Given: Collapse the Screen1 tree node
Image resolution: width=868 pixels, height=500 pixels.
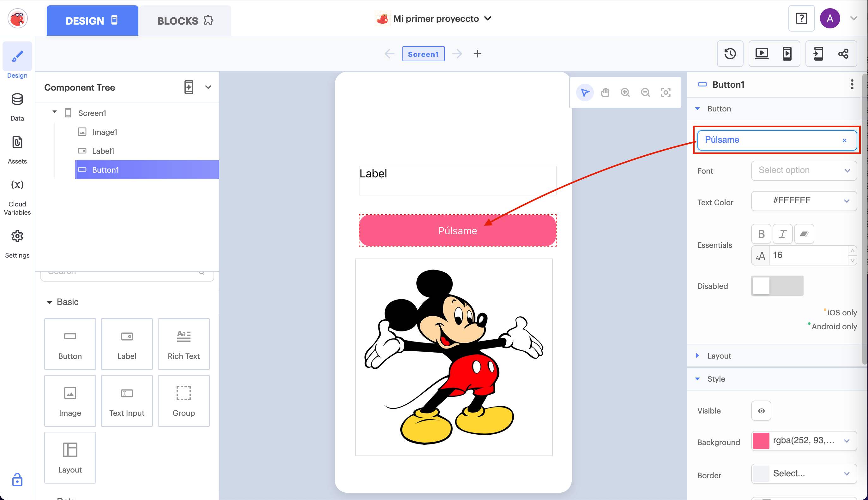Looking at the screenshot, I should pos(55,112).
